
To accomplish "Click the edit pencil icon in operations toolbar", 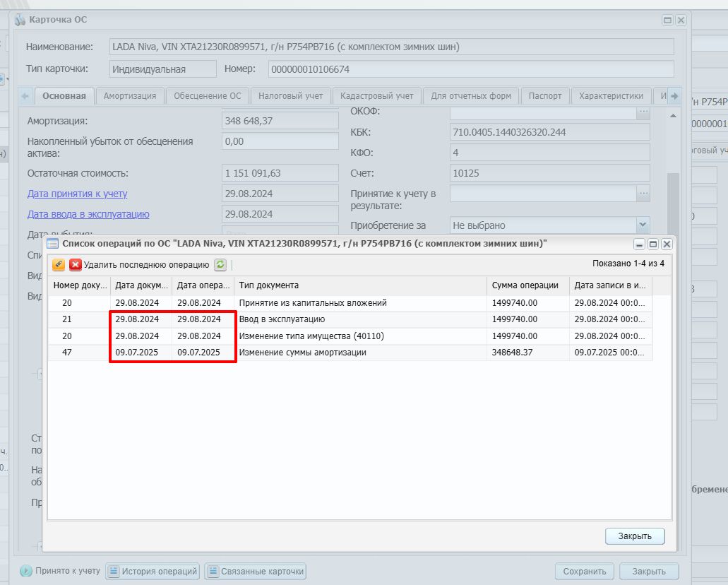I will (59, 265).
